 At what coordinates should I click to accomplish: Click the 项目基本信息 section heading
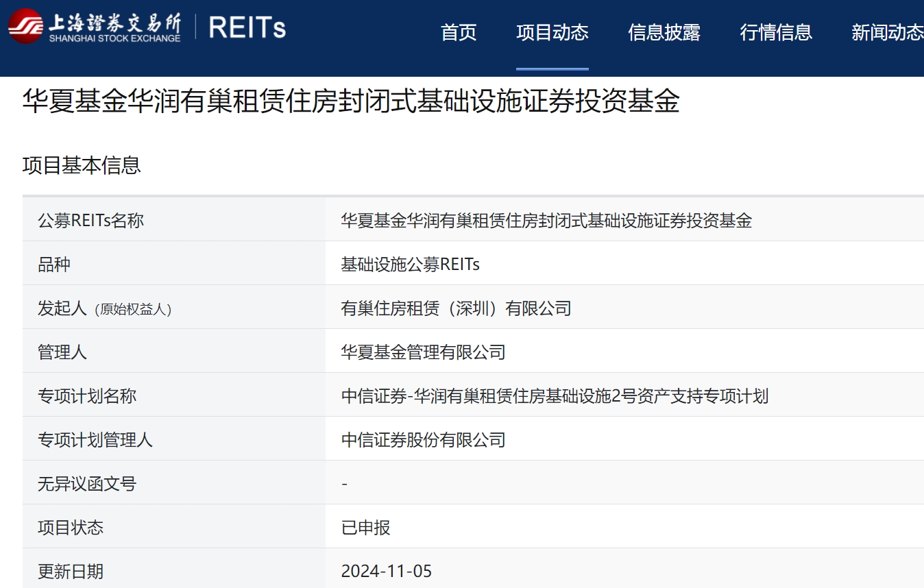tap(82, 165)
